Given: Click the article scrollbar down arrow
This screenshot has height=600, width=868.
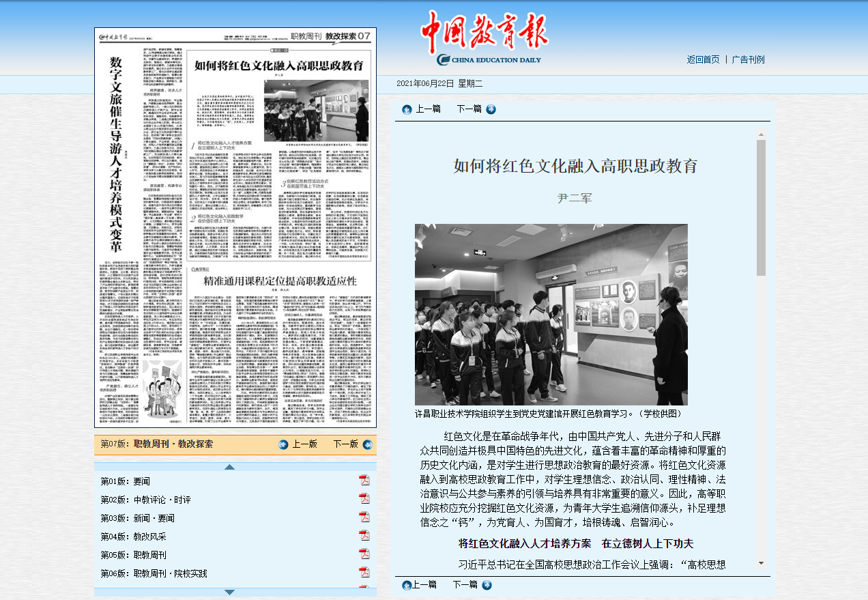Looking at the screenshot, I should 762,563.
